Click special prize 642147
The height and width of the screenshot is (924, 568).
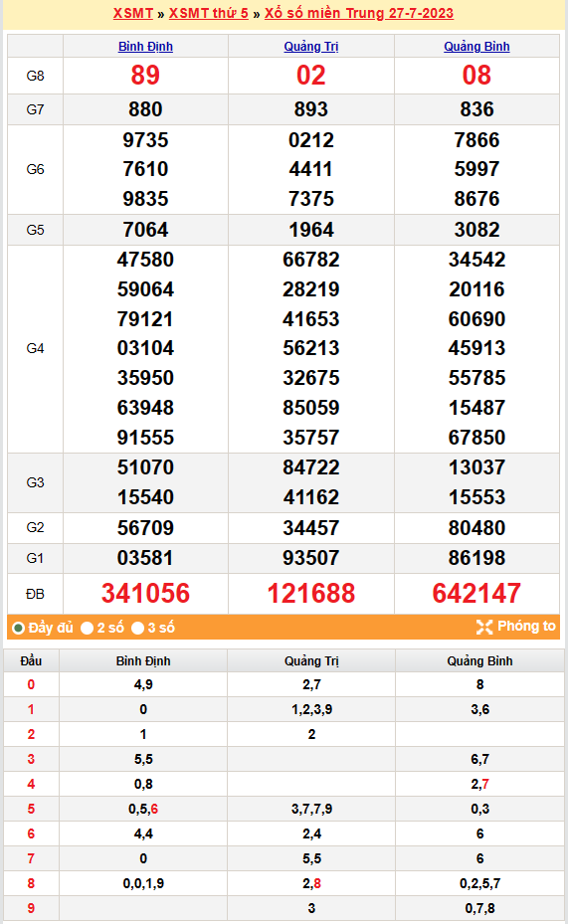pyautogui.click(x=476, y=594)
